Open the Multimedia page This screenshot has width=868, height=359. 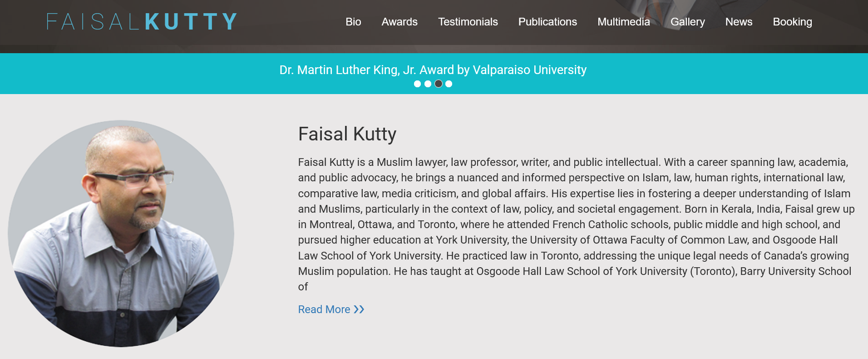pyautogui.click(x=623, y=22)
